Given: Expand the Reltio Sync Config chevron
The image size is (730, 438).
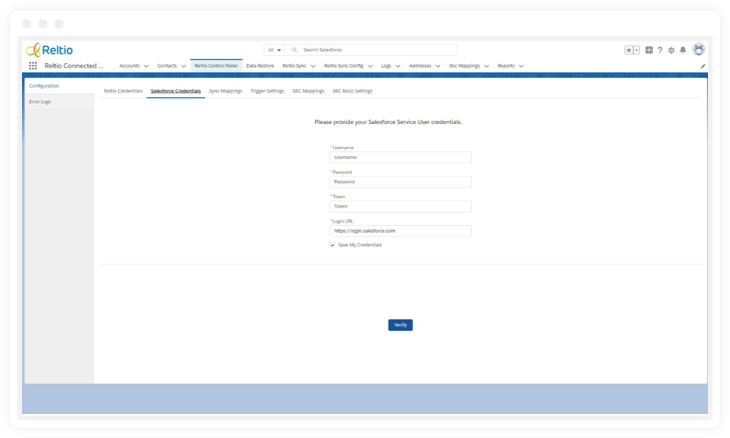Looking at the screenshot, I should tap(370, 66).
